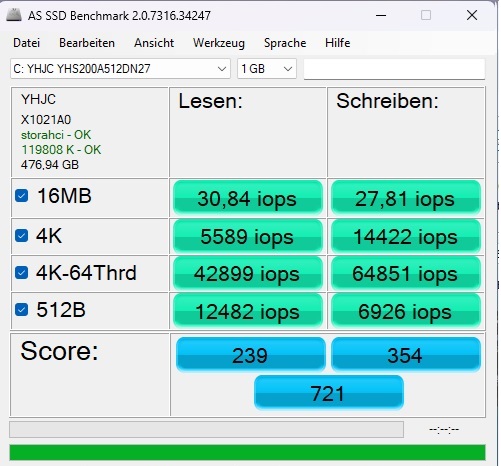Open the Ansicht menu

point(154,43)
